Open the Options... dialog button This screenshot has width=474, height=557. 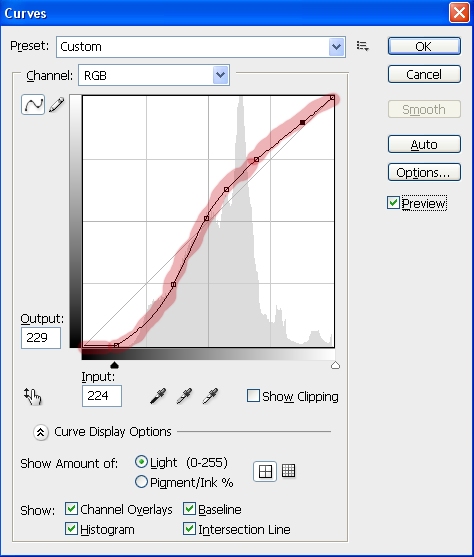[x=424, y=173]
